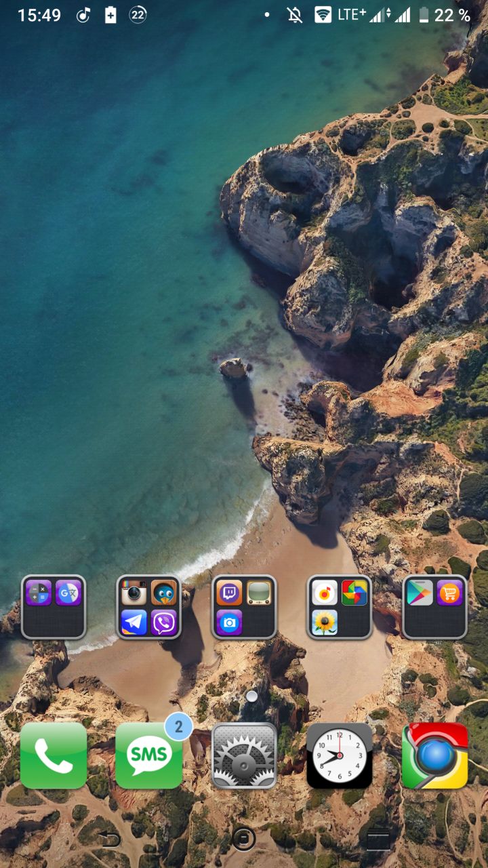Tap the blue camera icon in folder
Viewport: 488px width, 868px height.
coord(229,623)
